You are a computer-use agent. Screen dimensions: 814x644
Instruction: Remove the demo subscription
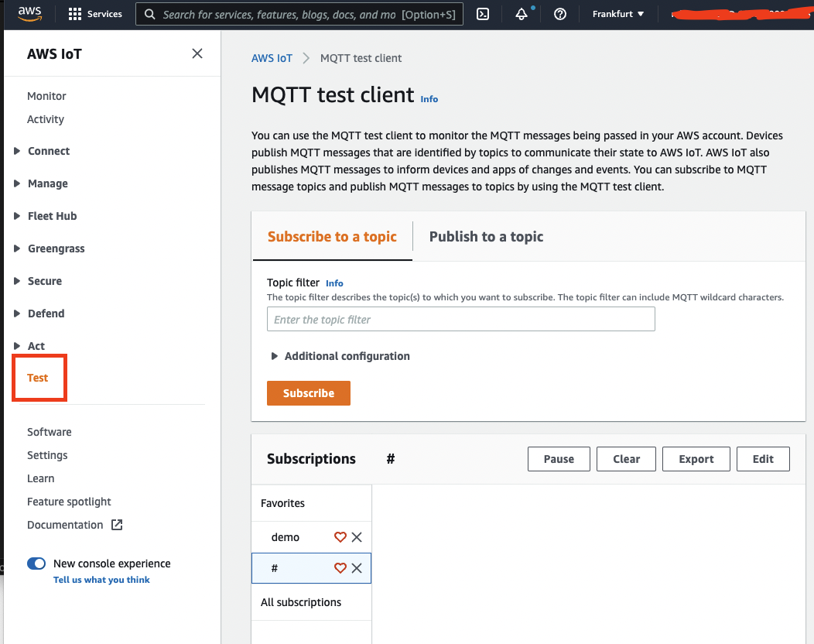coord(357,537)
